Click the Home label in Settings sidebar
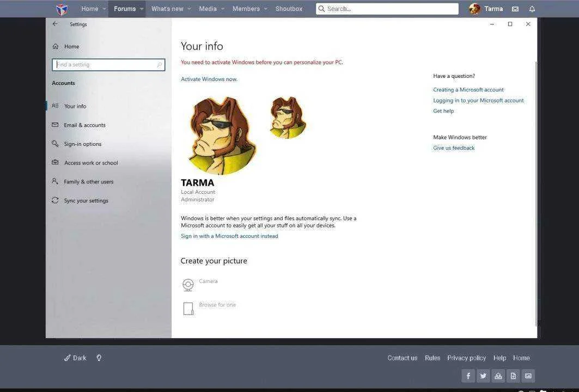This screenshot has height=392, width=579. pyautogui.click(x=72, y=46)
